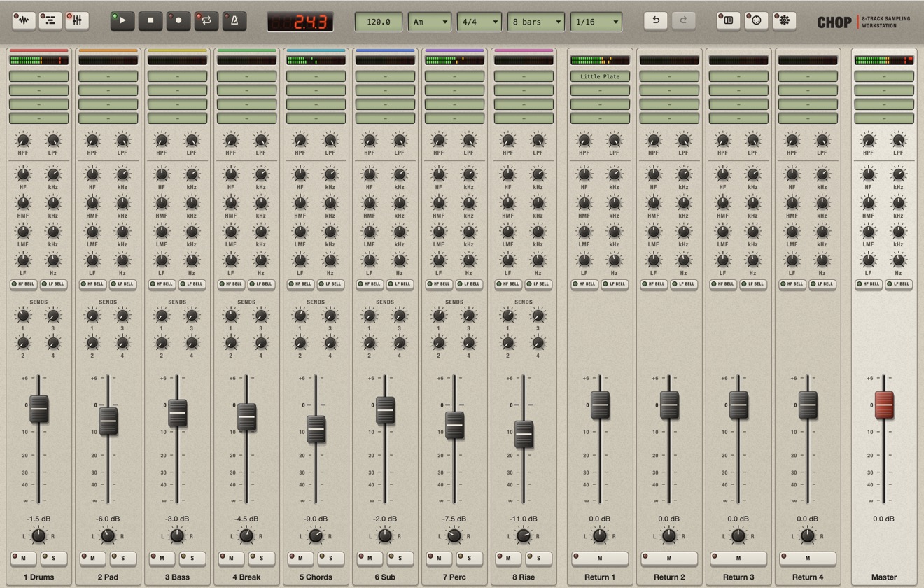Open the waveform sample editor view

click(x=24, y=20)
